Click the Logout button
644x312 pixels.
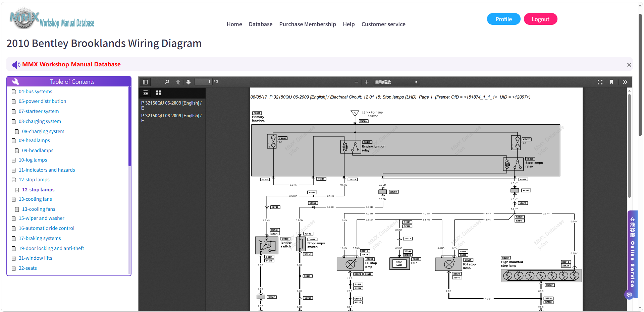(x=541, y=19)
